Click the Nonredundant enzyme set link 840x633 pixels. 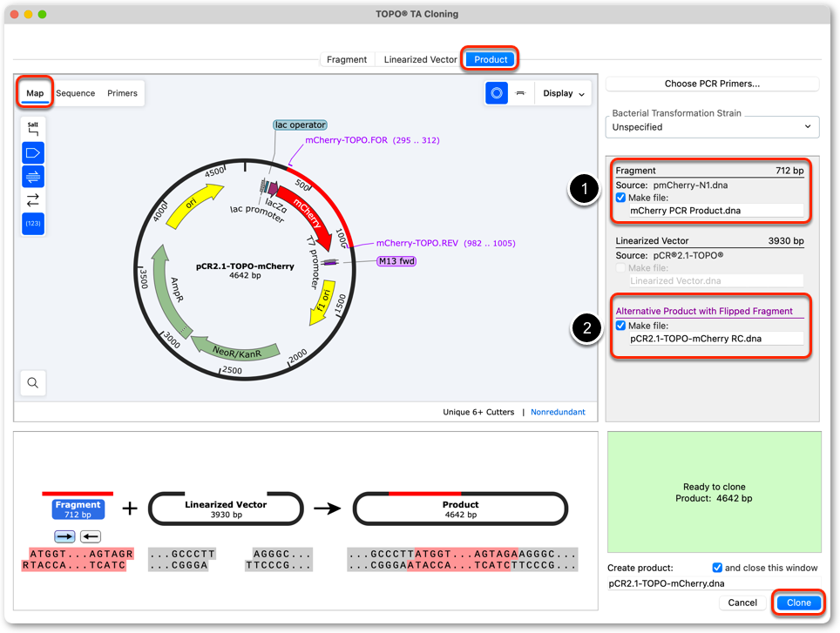click(x=558, y=412)
